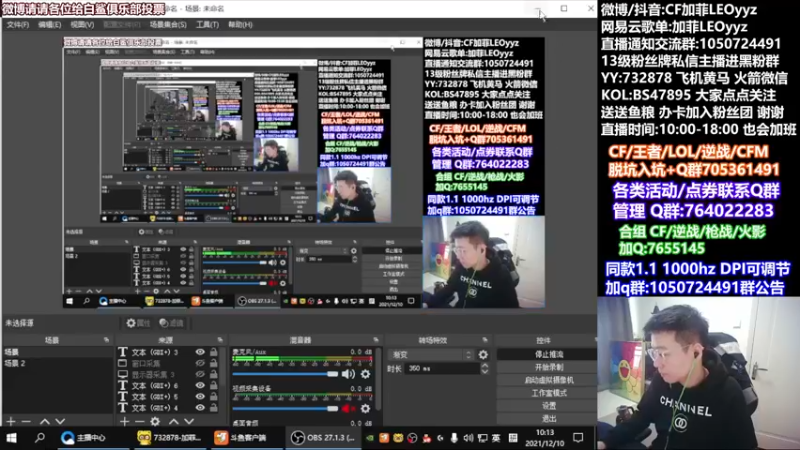Viewport: 800px width, 450px height.
Task: Click 开始录制 to start recording
Action: [x=548, y=367]
